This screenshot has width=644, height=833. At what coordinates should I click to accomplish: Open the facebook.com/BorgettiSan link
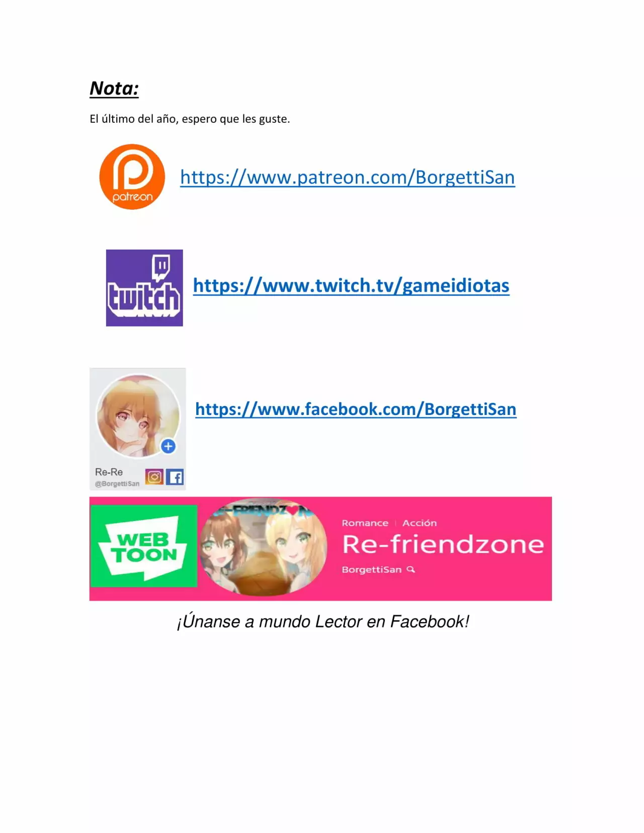[x=356, y=409]
